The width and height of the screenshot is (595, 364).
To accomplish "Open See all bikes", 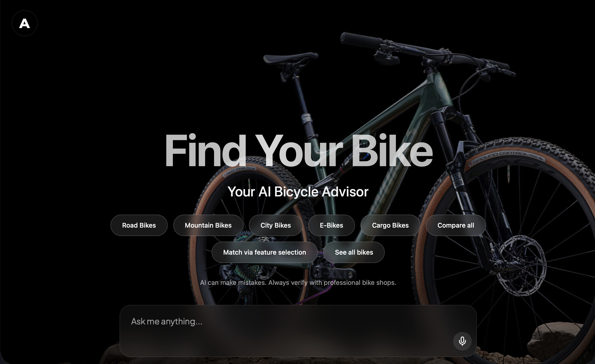I will 354,252.
